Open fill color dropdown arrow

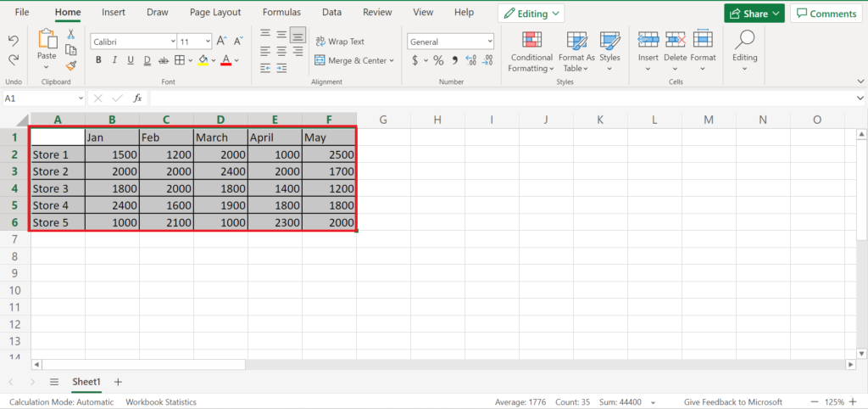pyautogui.click(x=214, y=60)
